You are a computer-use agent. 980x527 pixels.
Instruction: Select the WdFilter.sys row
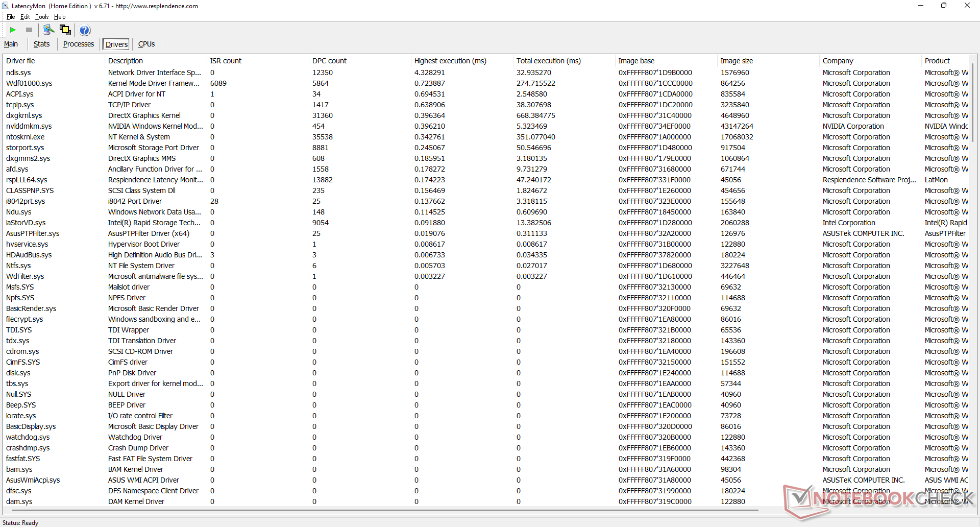[x=486, y=276]
